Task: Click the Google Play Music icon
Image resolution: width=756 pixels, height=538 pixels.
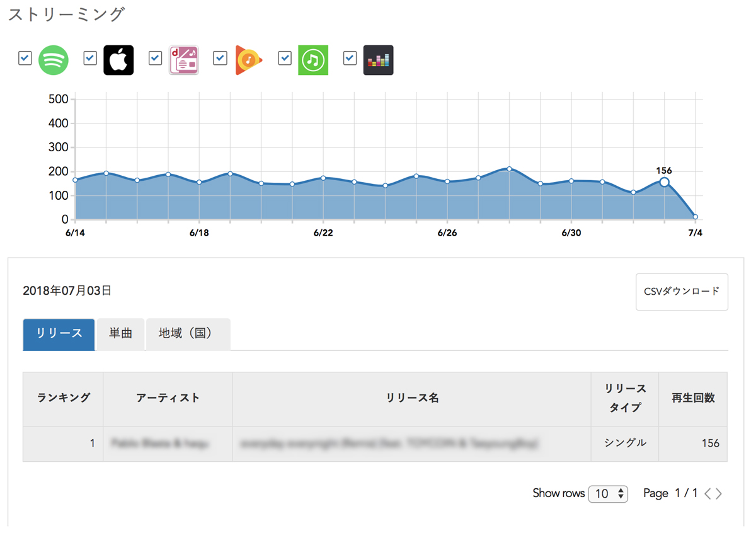Action: point(248,60)
